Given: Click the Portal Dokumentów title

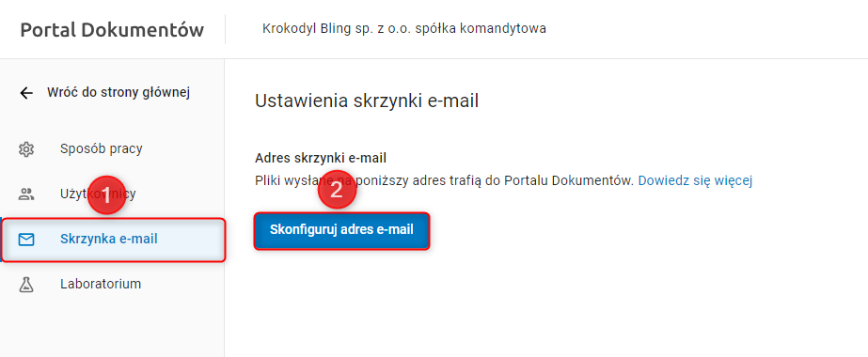Looking at the screenshot, I should coord(112,30).
